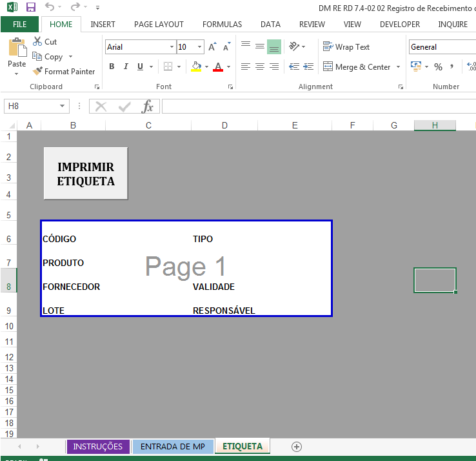This screenshot has width=476, height=461.
Task: Toggle Align Right icon
Action: click(274, 67)
